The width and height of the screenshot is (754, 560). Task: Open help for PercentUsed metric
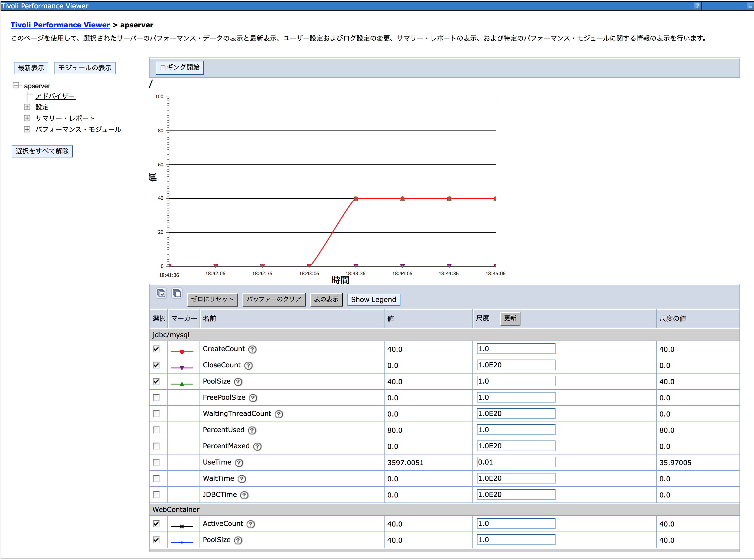tap(252, 430)
